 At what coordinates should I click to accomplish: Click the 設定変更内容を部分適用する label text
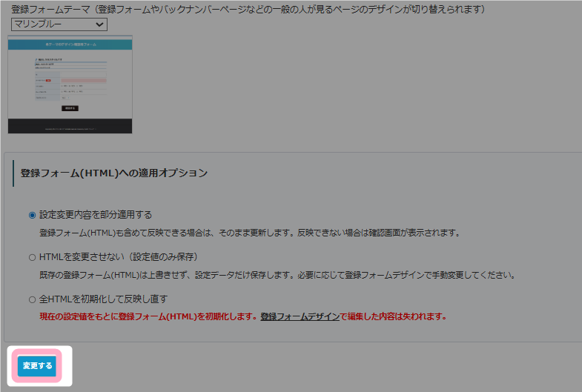95,215
